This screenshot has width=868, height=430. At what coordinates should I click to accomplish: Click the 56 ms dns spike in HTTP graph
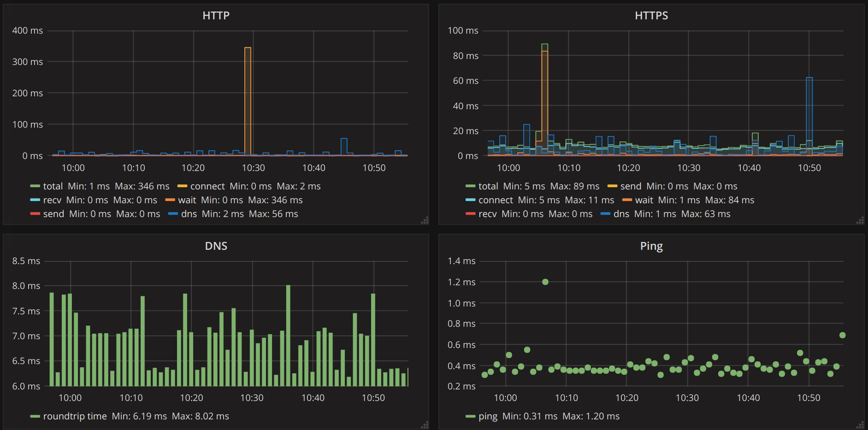pyautogui.click(x=344, y=147)
